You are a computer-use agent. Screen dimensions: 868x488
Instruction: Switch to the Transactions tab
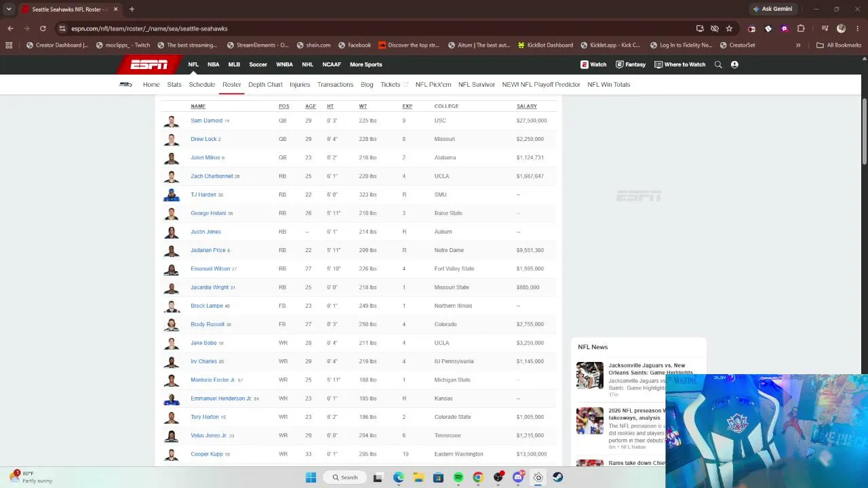335,85
